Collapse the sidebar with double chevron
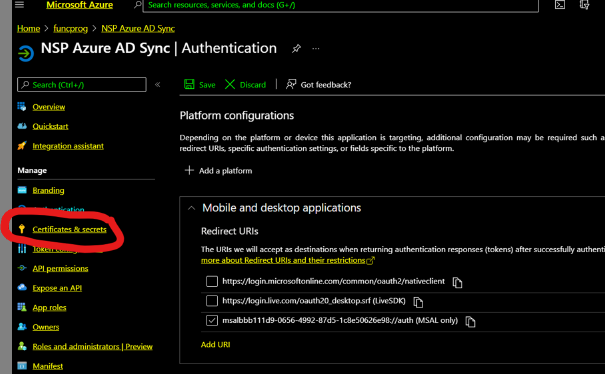Screen dimensions: 605x374 pos(157,85)
